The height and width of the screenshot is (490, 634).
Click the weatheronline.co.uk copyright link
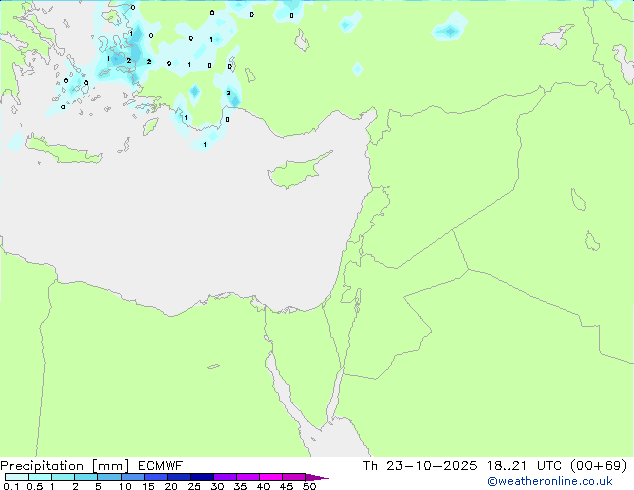(550, 481)
